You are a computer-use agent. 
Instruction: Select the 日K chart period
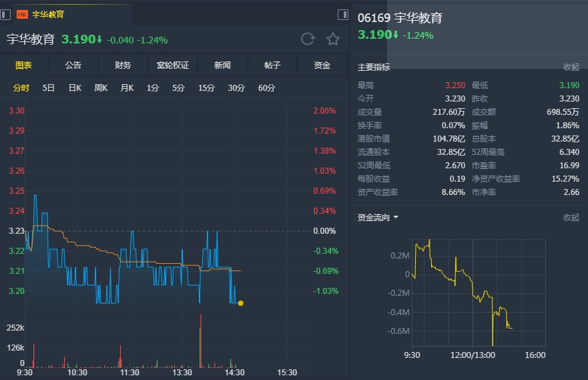click(x=75, y=87)
